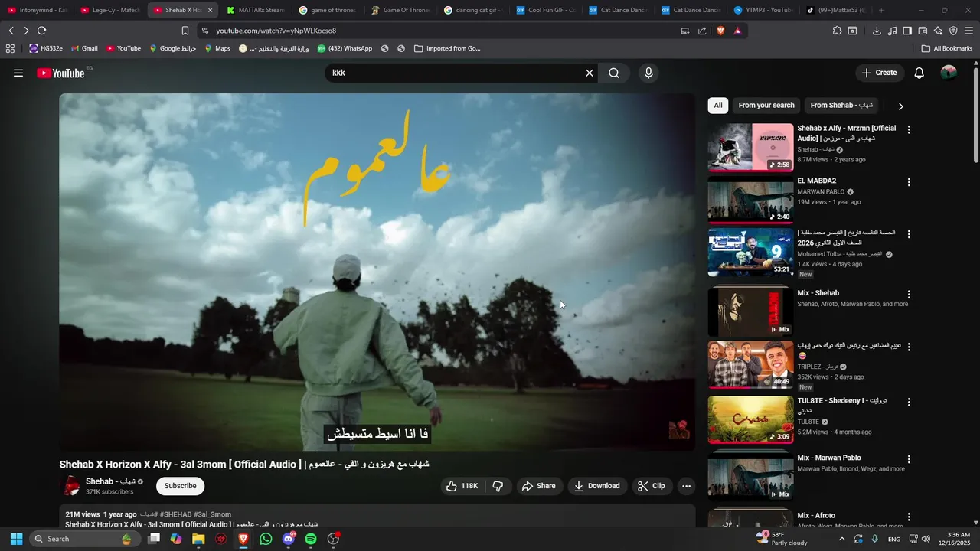The height and width of the screenshot is (551, 980).
Task: Like the video with 118K thumbs up
Action: [x=462, y=486]
